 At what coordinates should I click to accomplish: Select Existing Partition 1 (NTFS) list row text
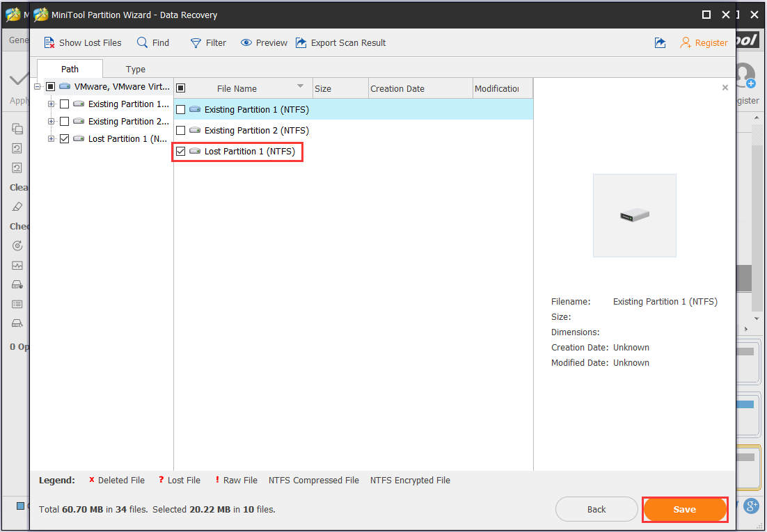coord(257,110)
